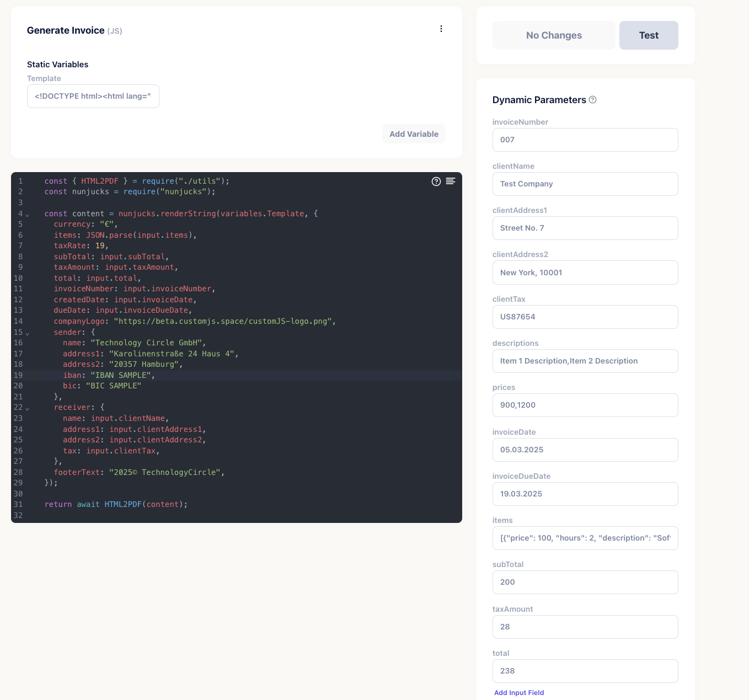
Task: Click into the invoiceNumber field showing 007
Action: point(585,140)
